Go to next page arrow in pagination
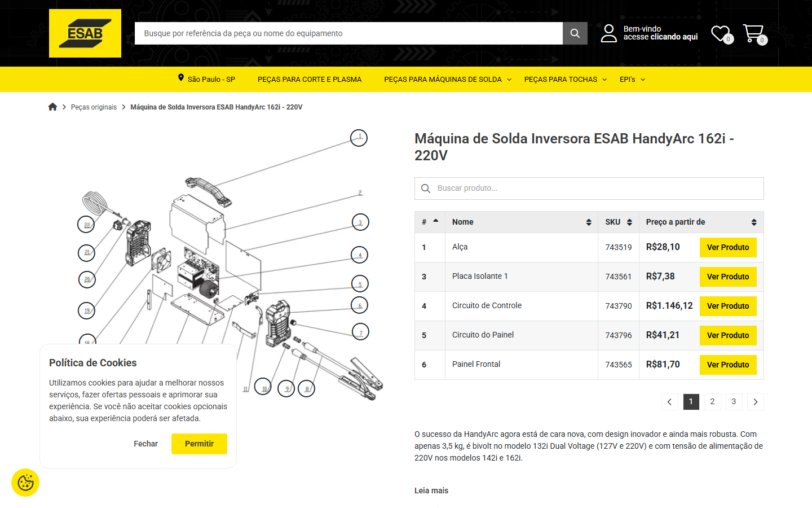This screenshot has width=812, height=508. 756,402
